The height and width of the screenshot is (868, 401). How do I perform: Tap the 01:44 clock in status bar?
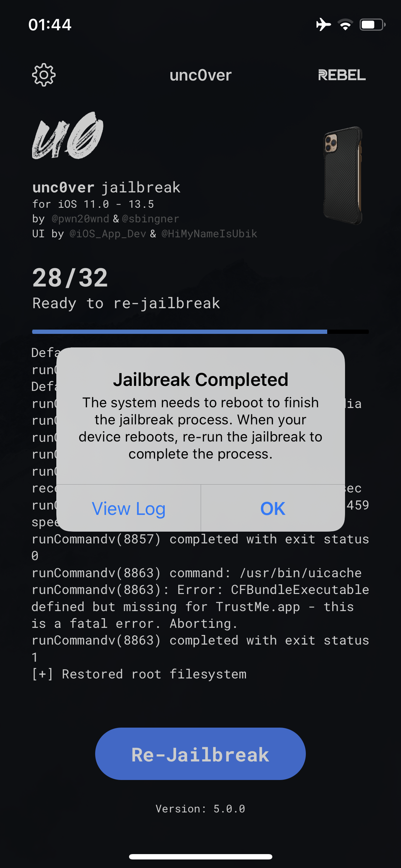coord(50,25)
